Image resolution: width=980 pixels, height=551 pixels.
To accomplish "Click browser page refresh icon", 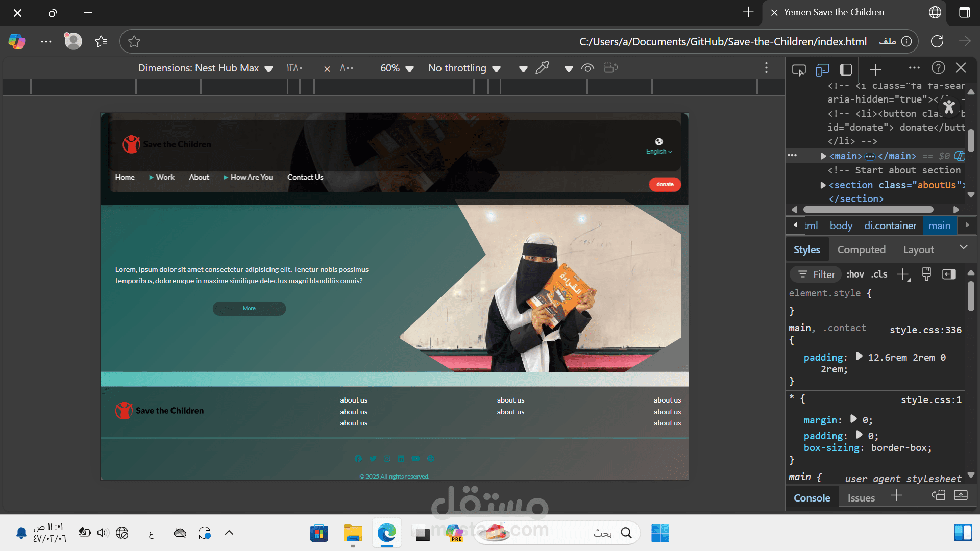I will point(937,41).
